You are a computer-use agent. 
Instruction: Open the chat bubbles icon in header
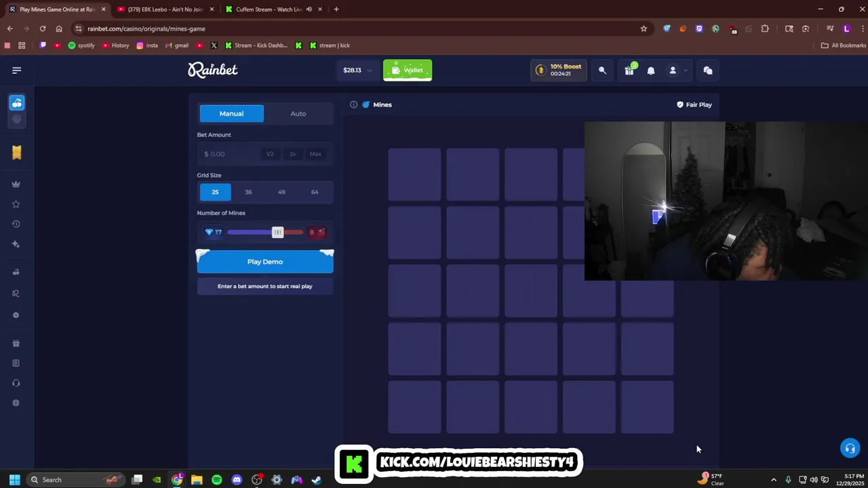click(x=708, y=70)
